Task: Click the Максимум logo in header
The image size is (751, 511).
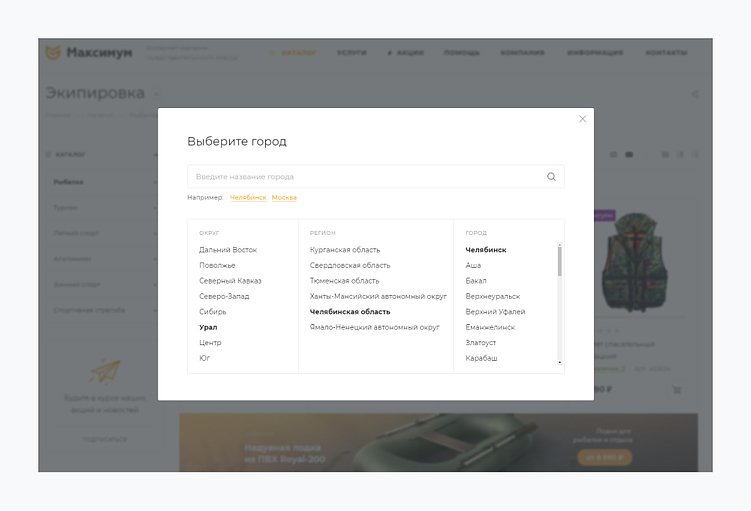Action: click(x=89, y=52)
